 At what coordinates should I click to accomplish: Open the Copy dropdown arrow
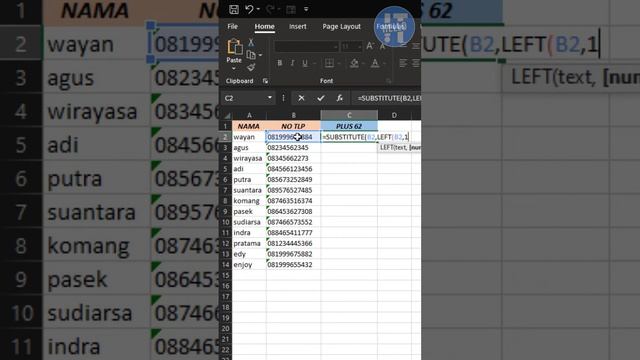(260, 55)
